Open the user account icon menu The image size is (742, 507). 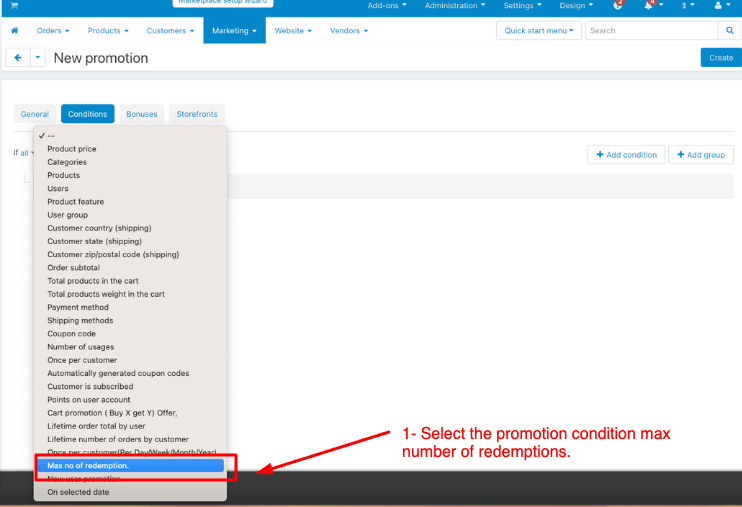click(x=721, y=6)
